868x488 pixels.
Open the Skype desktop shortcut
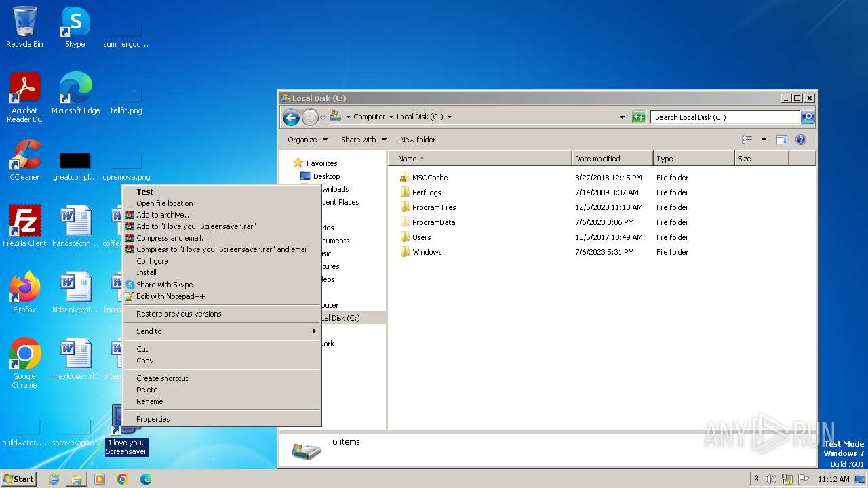[x=75, y=27]
